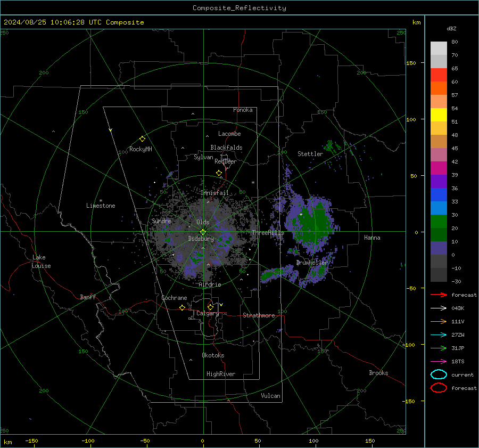
Task: Click the HighRiver town label
Action: click(221, 374)
